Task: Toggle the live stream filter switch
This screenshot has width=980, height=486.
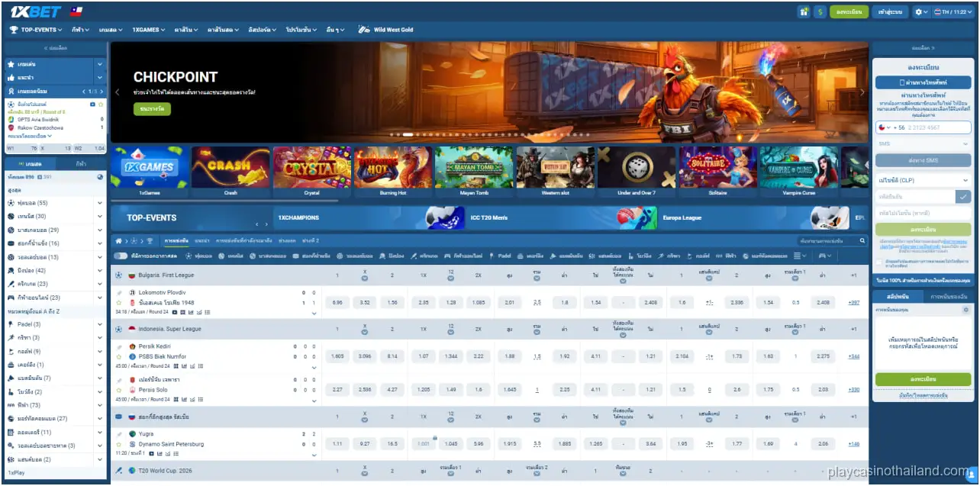Action: pos(121,256)
